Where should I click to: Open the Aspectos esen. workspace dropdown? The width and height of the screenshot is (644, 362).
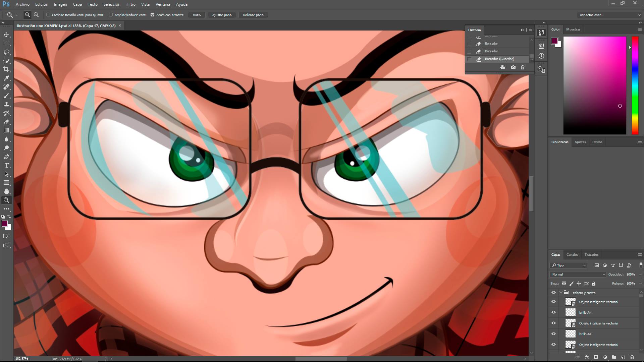tap(609, 15)
